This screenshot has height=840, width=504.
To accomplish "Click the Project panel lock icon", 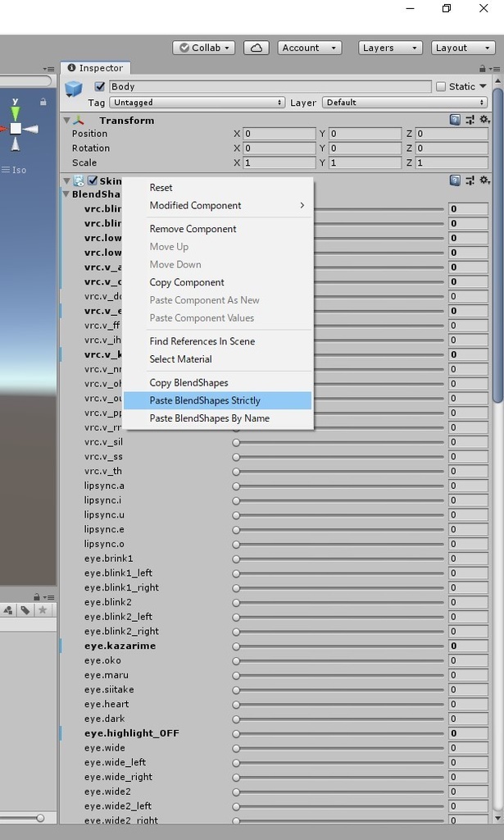I will click(36, 597).
